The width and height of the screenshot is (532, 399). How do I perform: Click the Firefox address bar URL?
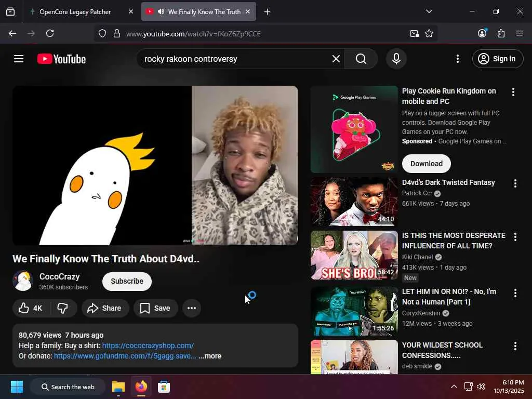click(x=193, y=34)
